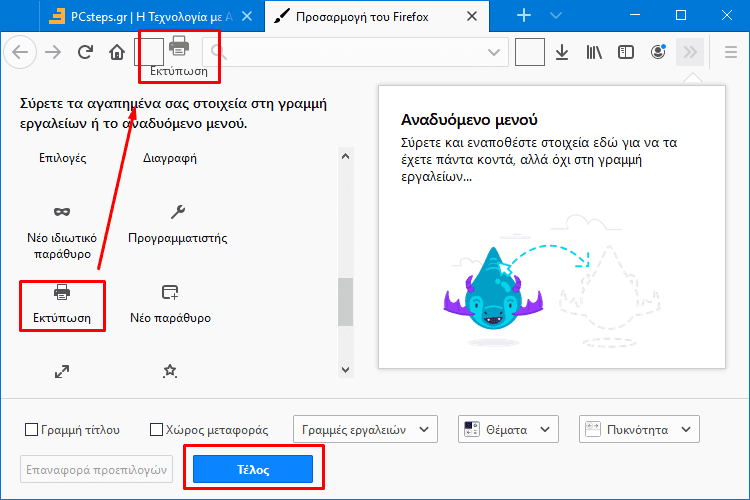The image size is (750, 500).
Task: Click the Firefox Account avatar icon
Action: [x=658, y=52]
